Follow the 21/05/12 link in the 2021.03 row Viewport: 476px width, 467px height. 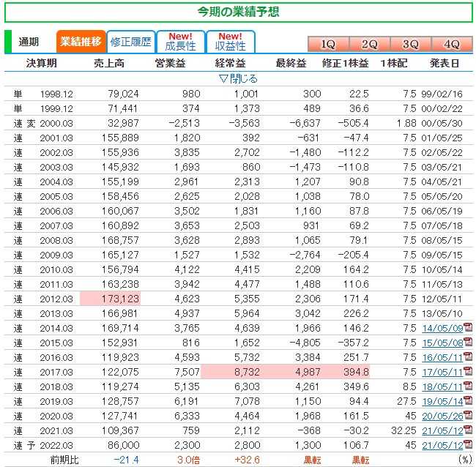442,431
